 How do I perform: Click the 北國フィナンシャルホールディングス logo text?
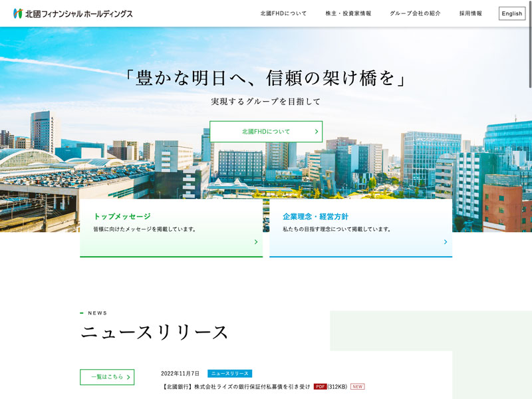[x=78, y=13]
